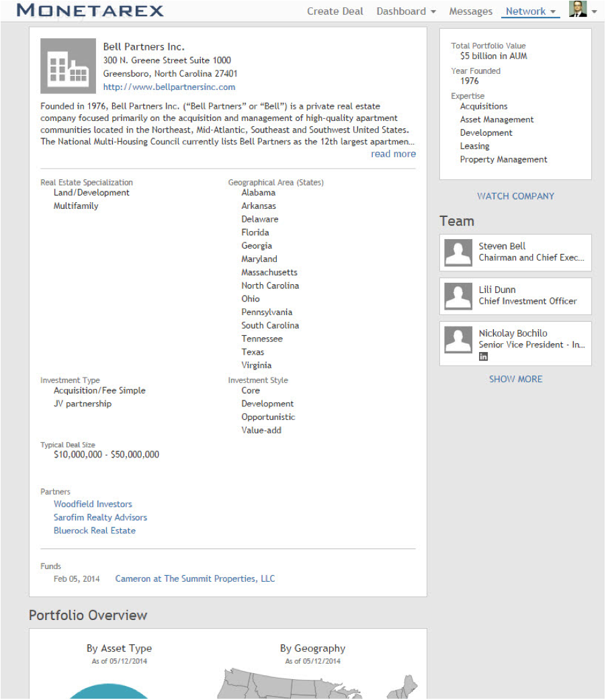Open Woodfield Investors partner link
606x700 pixels.
tap(93, 504)
